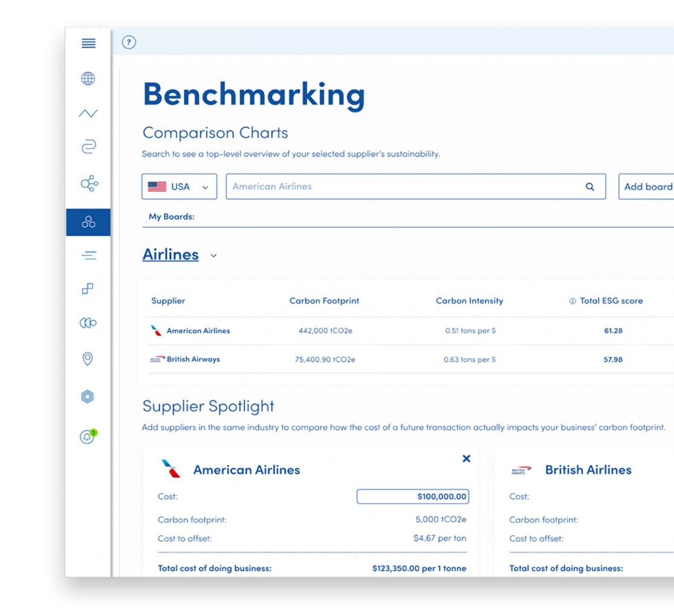
Task: Click the 75,400.90 tCO2e value
Action: coord(325,359)
